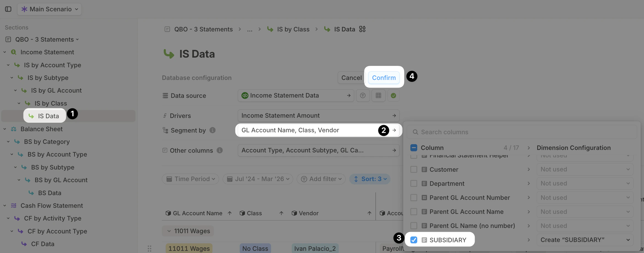Click the green data source status check
This screenshot has height=253, width=644.
(394, 96)
